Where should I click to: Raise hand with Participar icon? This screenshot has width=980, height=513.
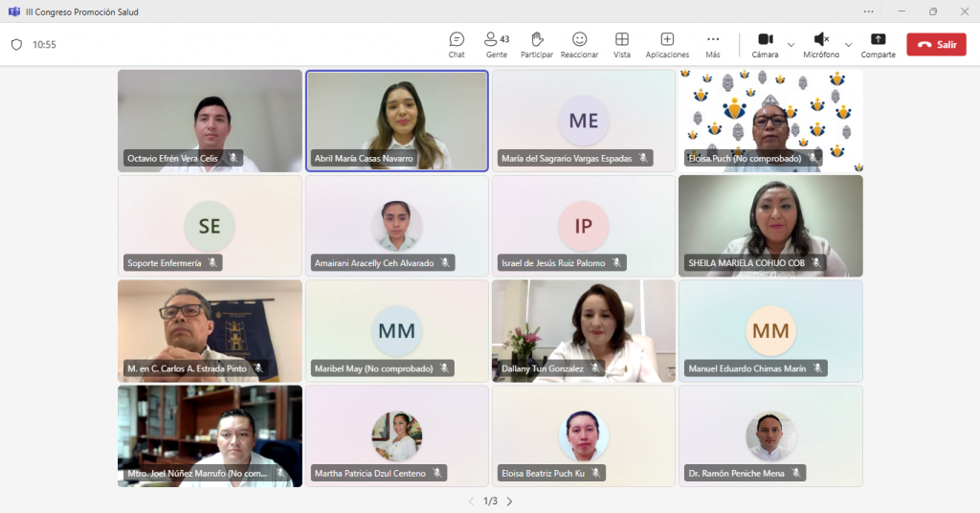point(537,44)
